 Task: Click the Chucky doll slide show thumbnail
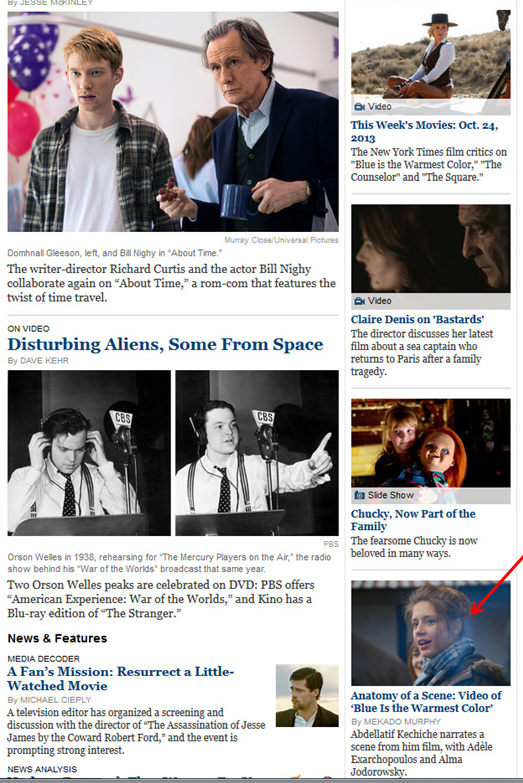431,443
